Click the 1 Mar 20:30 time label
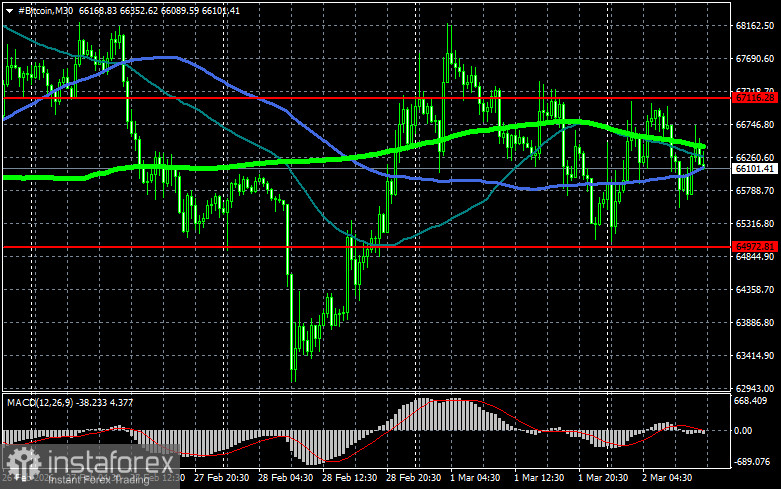This screenshot has height=489, width=781. pyautogui.click(x=603, y=477)
